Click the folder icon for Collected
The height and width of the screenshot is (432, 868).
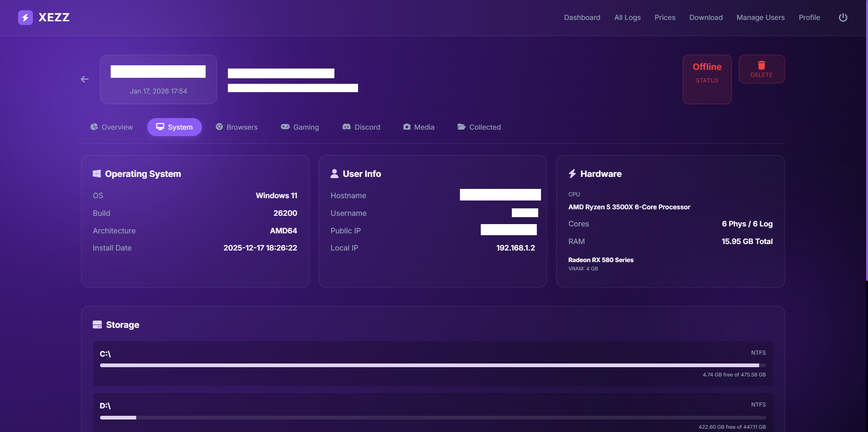(x=461, y=127)
